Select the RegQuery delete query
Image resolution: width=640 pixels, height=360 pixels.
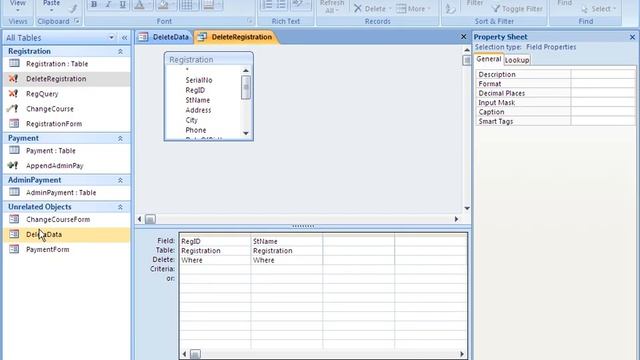(x=42, y=94)
